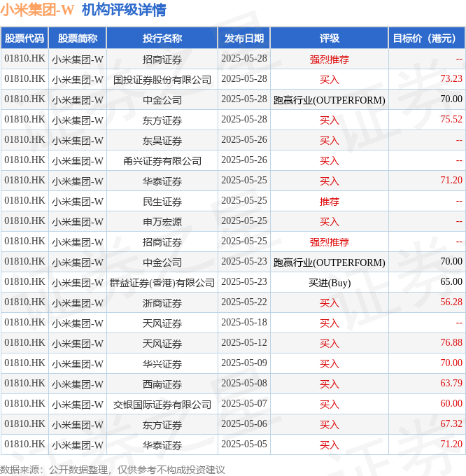Select 买入 rating in 东吴证券 row
Screen dimensions: 466x476
329,141
